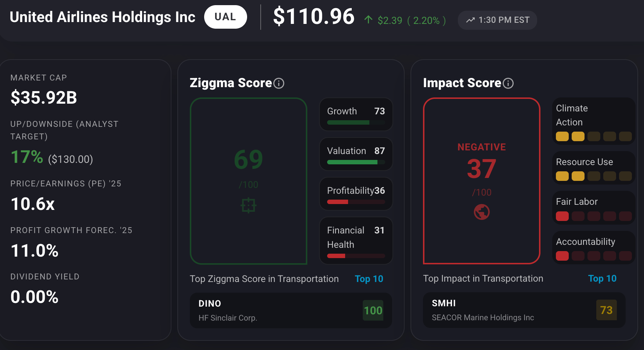Click the Growth score bar

point(356,122)
